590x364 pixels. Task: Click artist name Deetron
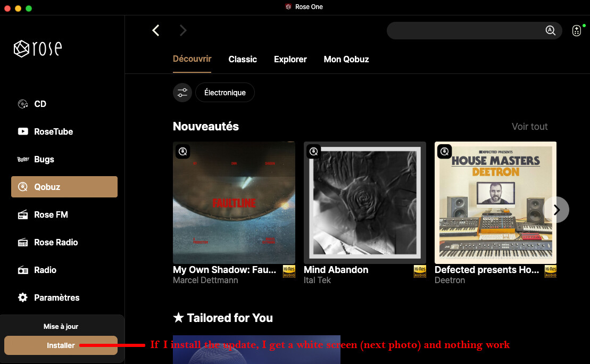click(450, 280)
